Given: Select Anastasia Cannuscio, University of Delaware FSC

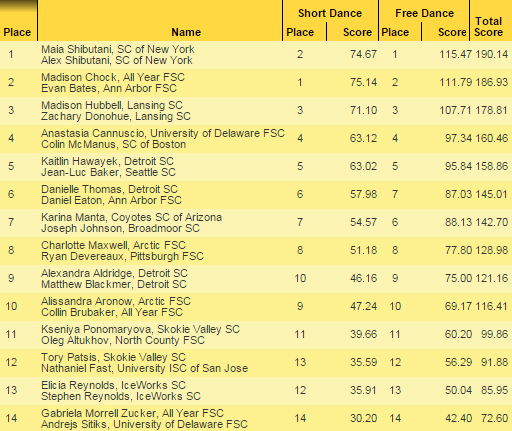Looking at the screenshot, I should click(163, 133).
